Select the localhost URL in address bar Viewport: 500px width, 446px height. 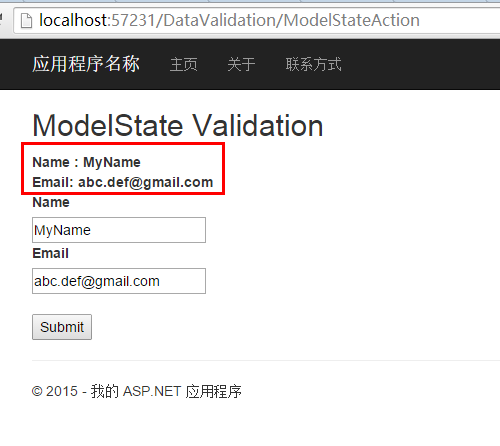pyautogui.click(x=229, y=20)
